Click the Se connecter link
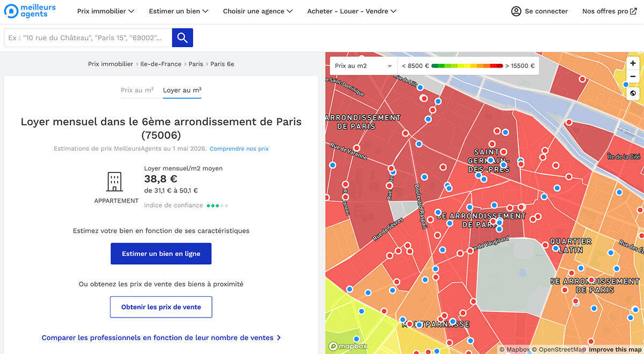The width and height of the screenshot is (644, 354). (546, 11)
